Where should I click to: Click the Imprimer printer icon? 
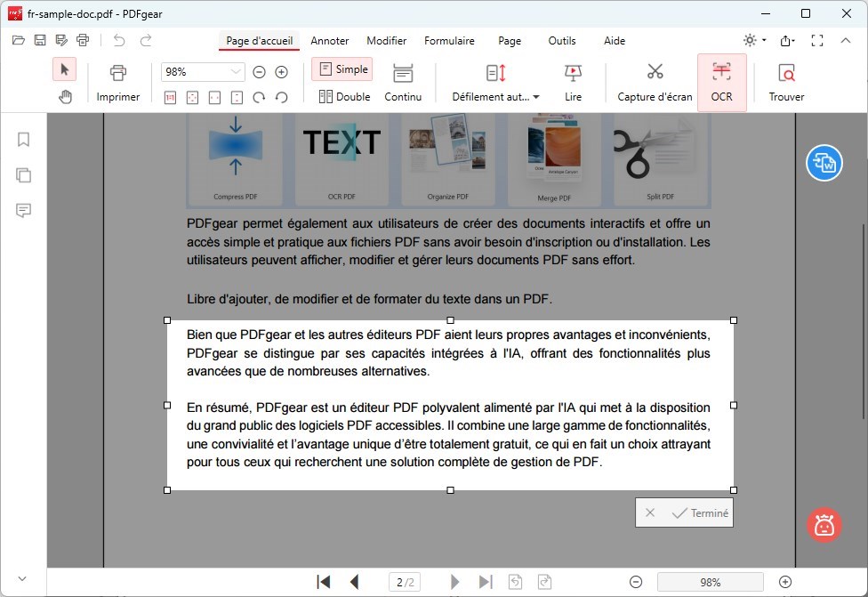[x=118, y=73]
